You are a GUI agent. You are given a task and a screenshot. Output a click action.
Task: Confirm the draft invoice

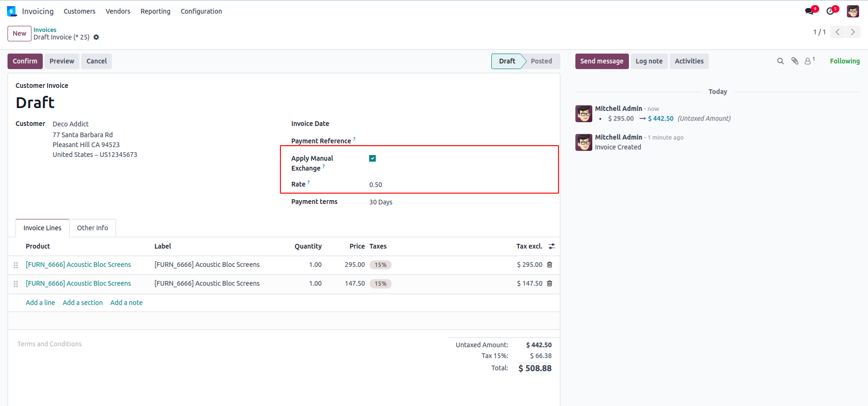coord(25,61)
